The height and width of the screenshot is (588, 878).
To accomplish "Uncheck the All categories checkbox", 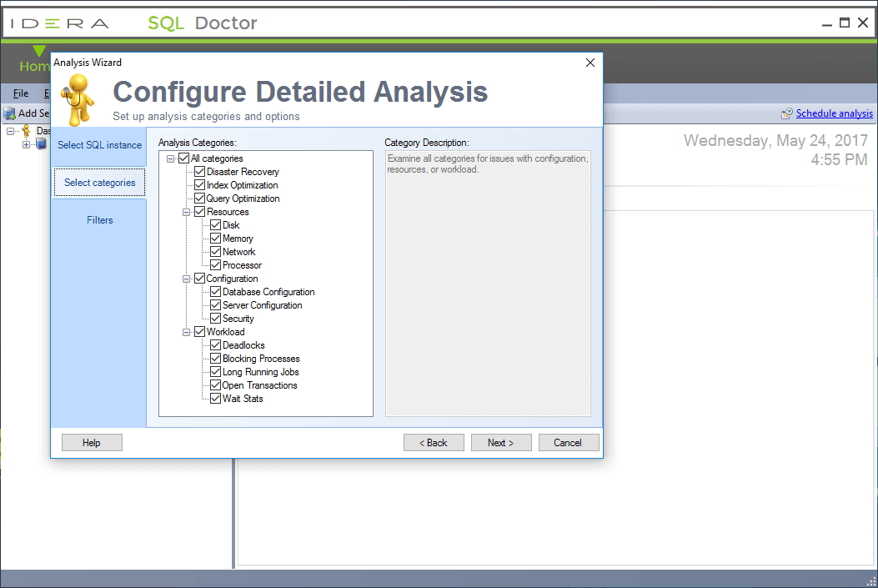I will 183,158.
